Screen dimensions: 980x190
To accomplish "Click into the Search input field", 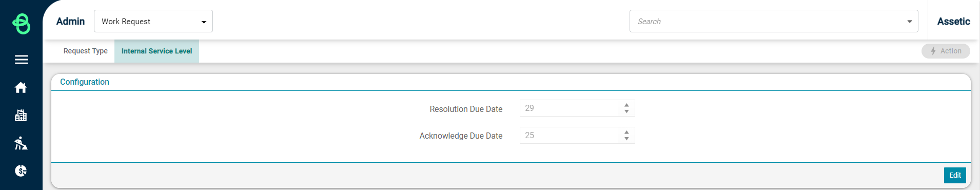I will [x=767, y=21].
